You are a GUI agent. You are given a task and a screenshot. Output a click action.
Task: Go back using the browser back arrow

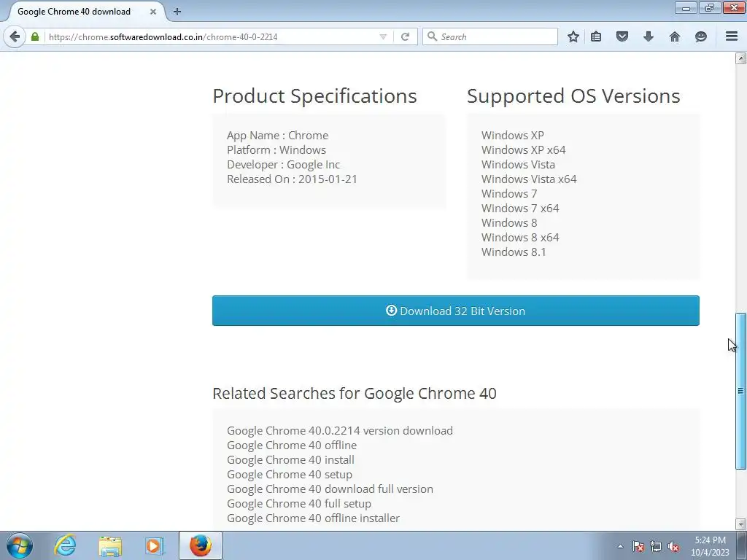click(15, 36)
